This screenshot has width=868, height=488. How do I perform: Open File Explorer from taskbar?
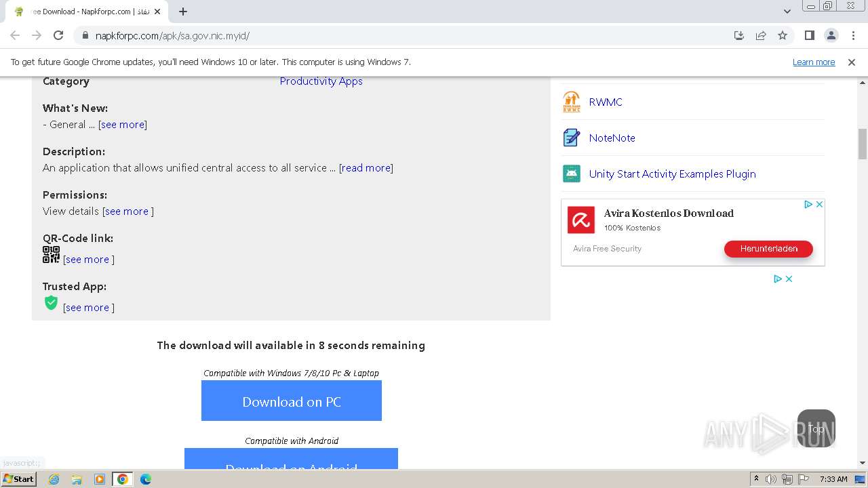click(x=77, y=479)
